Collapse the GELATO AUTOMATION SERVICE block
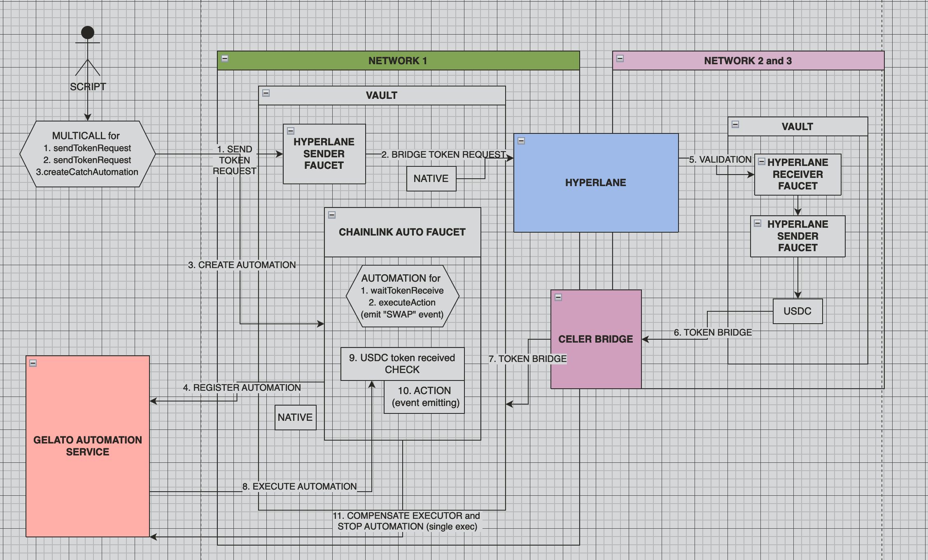The width and height of the screenshot is (928, 560). pos(33,363)
